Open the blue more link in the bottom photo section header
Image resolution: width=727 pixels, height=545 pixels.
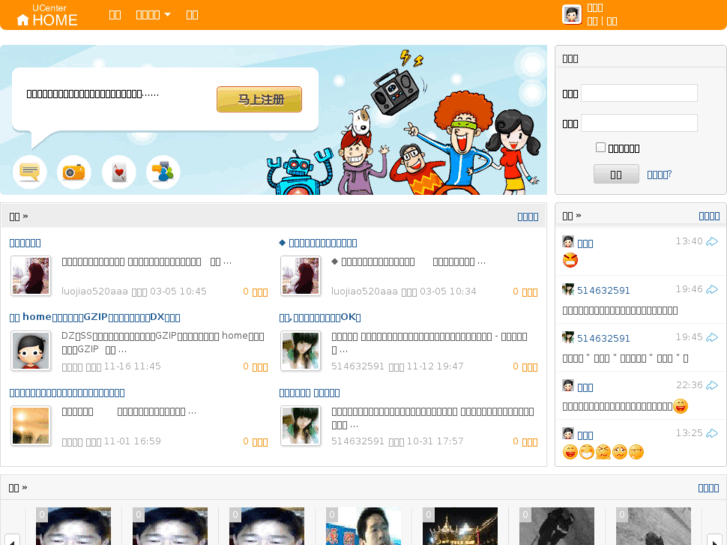click(708, 487)
